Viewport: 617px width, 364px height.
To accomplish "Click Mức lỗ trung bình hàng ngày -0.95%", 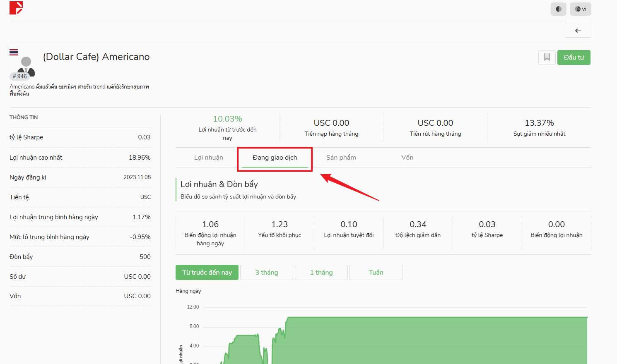I will [80, 237].
